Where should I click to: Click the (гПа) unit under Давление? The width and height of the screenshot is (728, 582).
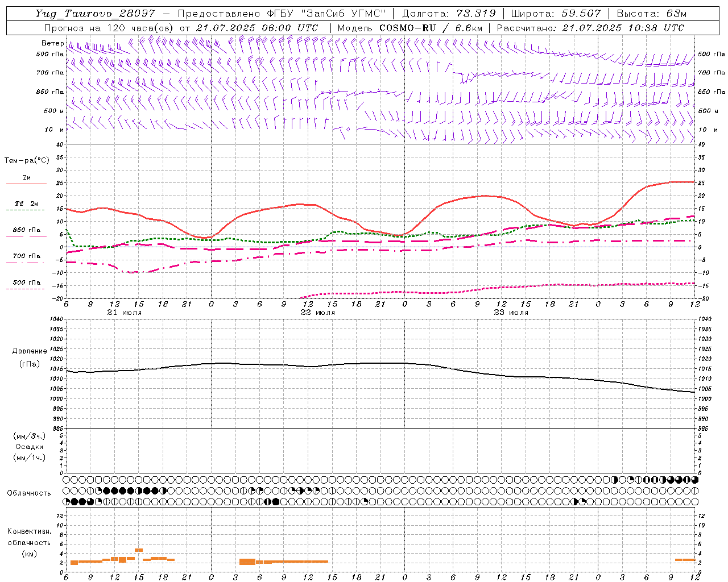tap(30, 364)
